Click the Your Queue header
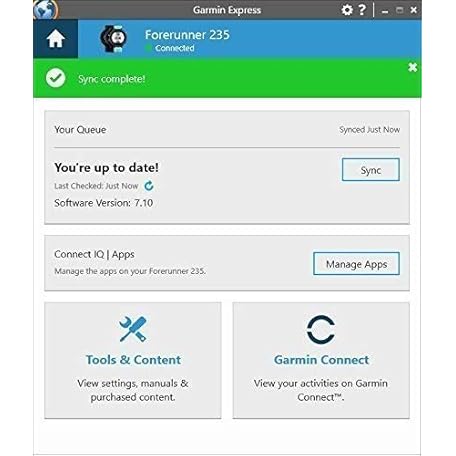The height and width of the screenshot is (456, 456). 80,130
